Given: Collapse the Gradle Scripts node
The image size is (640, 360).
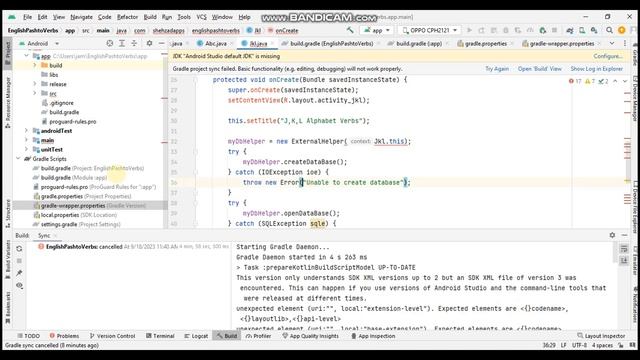Looking at the screenshot, I should (18, 159).
